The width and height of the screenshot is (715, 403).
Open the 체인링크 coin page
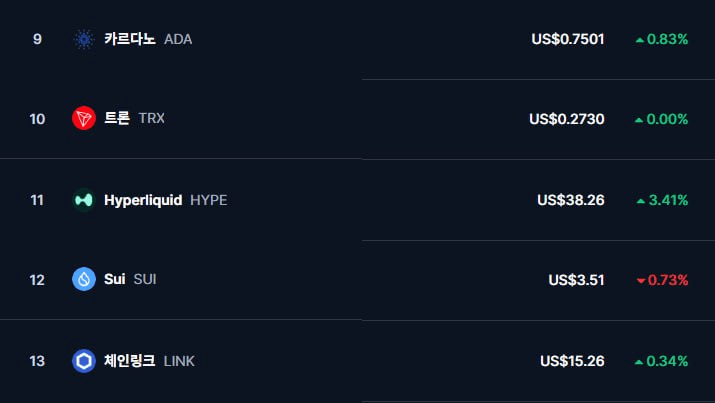[130, 361]
